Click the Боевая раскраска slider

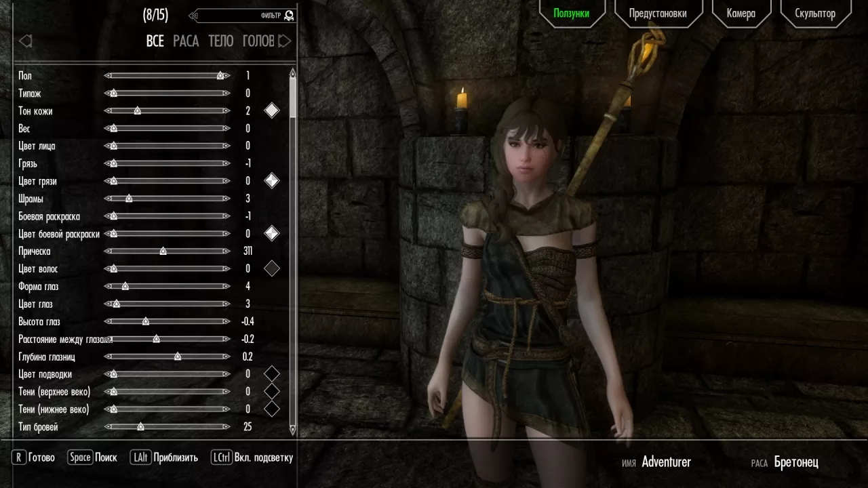167,216
